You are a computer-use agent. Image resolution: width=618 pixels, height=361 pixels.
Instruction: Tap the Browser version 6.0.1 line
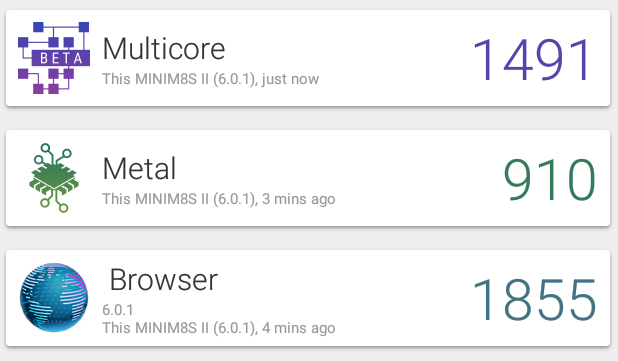click(117, 310)
